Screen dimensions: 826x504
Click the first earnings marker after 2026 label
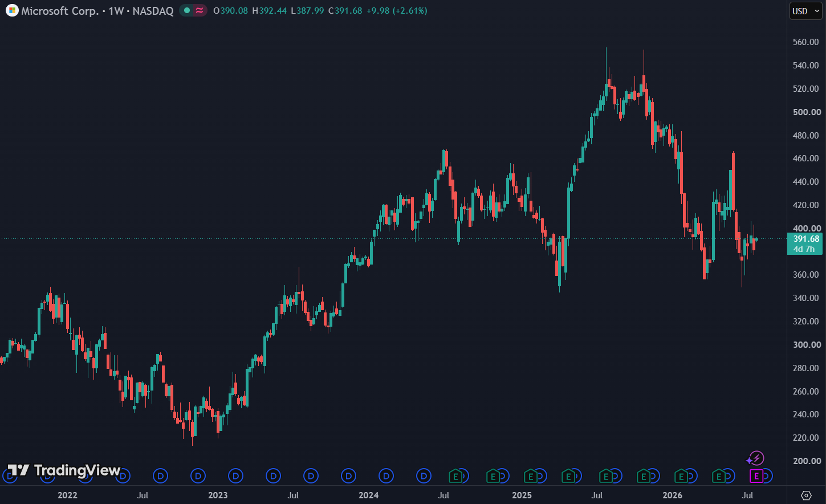[681, 475]
